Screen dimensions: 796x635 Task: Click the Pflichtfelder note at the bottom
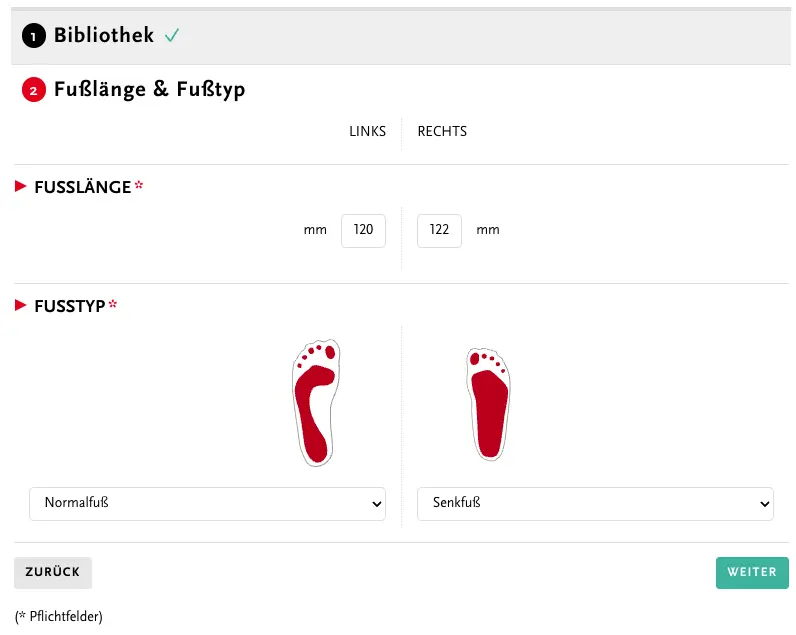coord(59,616)
